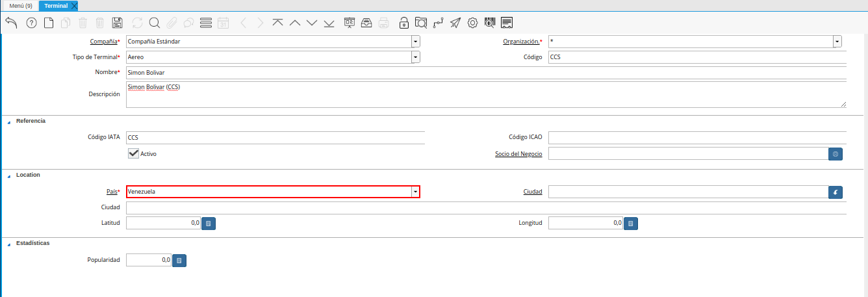Click the underlined Ciudad label link

533,192
